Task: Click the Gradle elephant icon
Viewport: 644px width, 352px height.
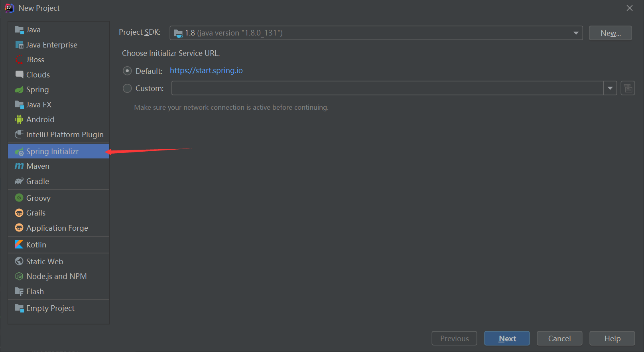Action: pos(19,181)
